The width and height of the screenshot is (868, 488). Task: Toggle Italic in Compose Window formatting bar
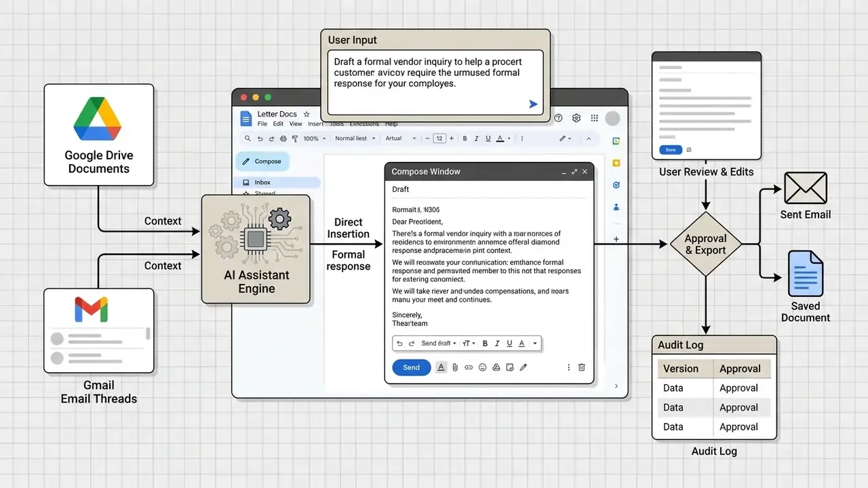(497, 344)
